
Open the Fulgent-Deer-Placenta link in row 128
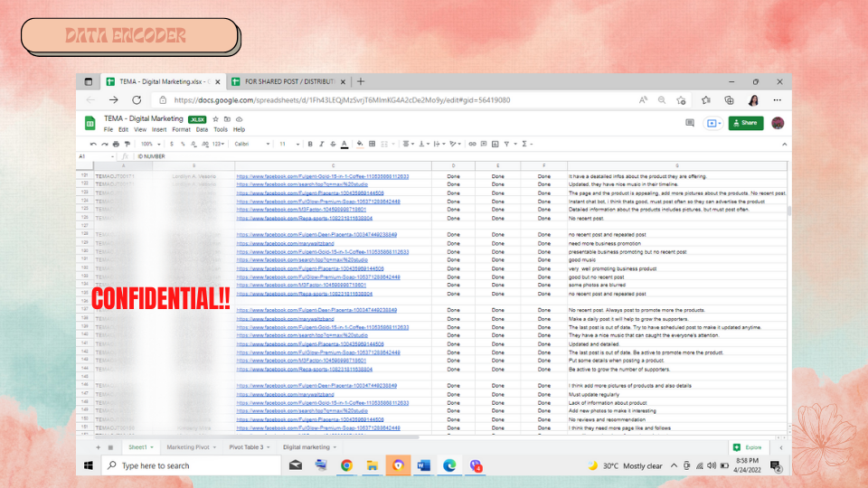pyautogui.click(x=316, y=235)
